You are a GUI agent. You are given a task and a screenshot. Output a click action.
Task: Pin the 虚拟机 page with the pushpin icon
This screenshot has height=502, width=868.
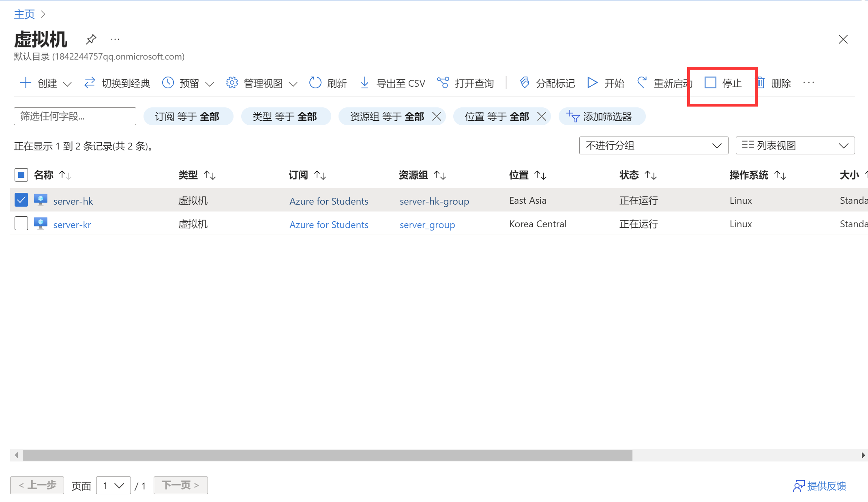click(x=91, y=39)
